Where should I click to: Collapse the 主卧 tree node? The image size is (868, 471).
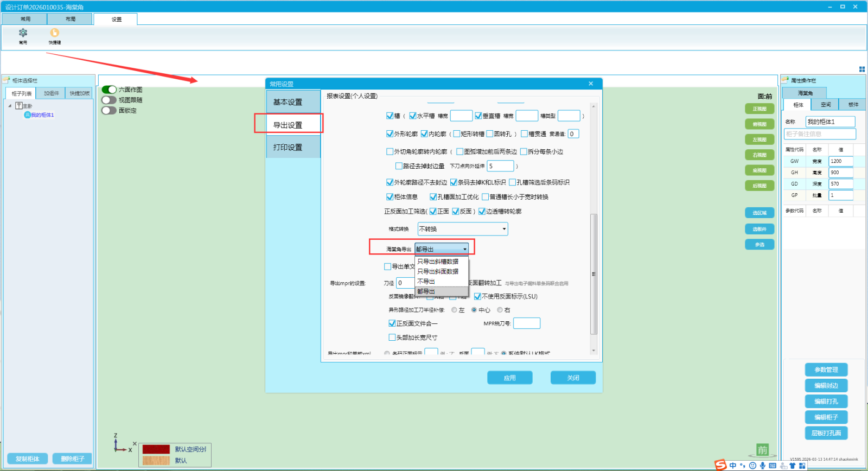point(10,106)
